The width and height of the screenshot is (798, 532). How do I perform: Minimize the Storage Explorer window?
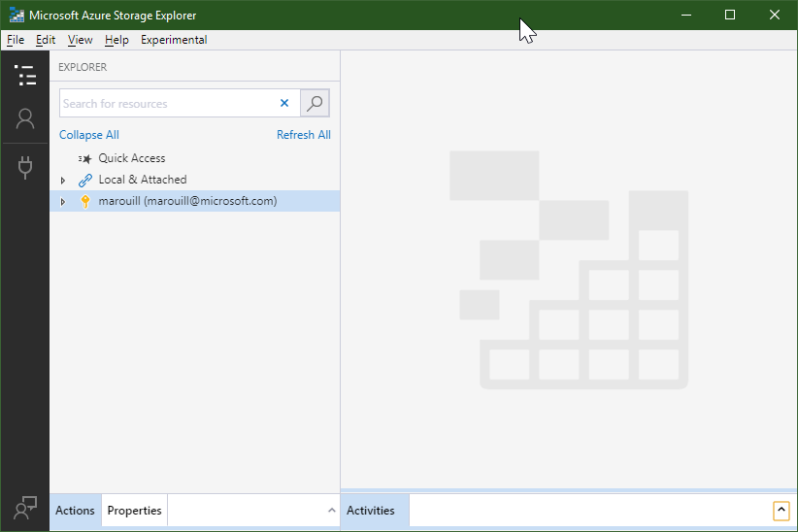686,15
